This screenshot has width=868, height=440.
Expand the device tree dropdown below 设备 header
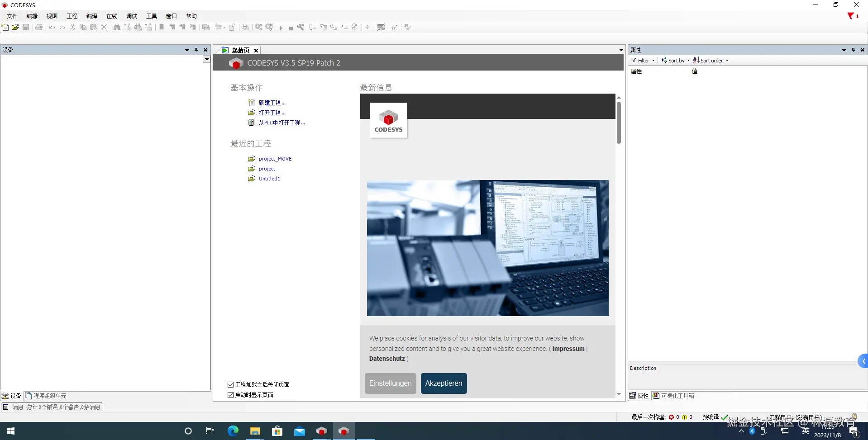click(206, 59)
